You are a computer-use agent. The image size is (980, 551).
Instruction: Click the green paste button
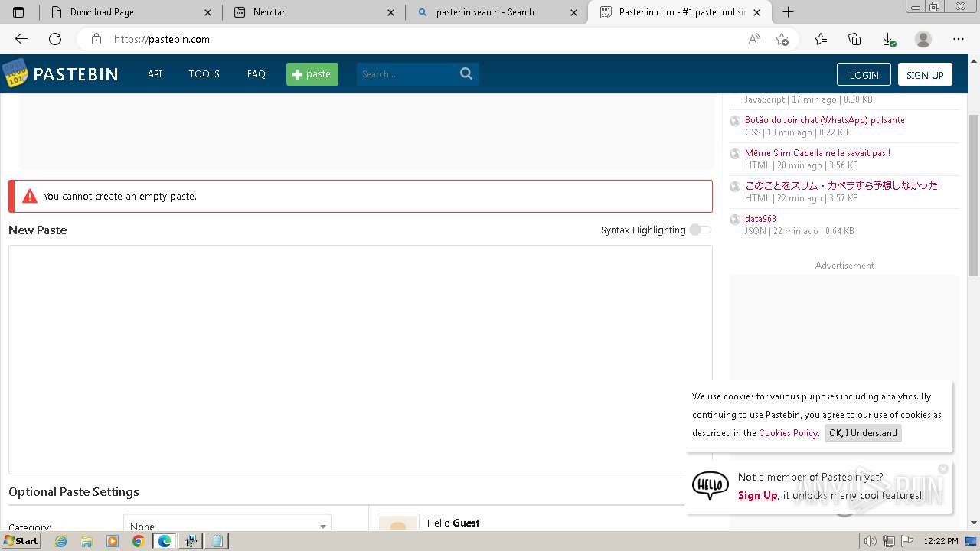(312, 74)
